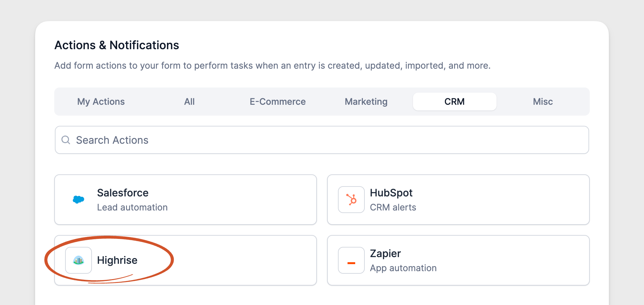Click the 'Lead automation' subtitle text

click(x=132, y=207)
